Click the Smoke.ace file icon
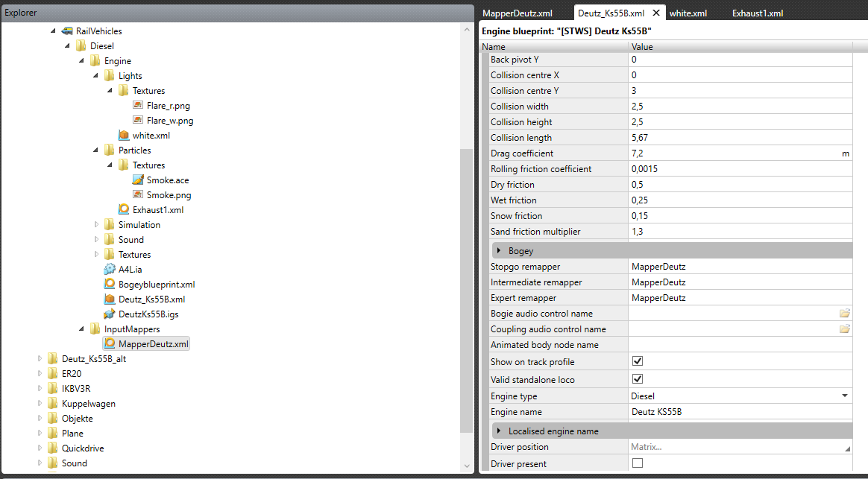868x479 pixels. (x=138, y=180)
